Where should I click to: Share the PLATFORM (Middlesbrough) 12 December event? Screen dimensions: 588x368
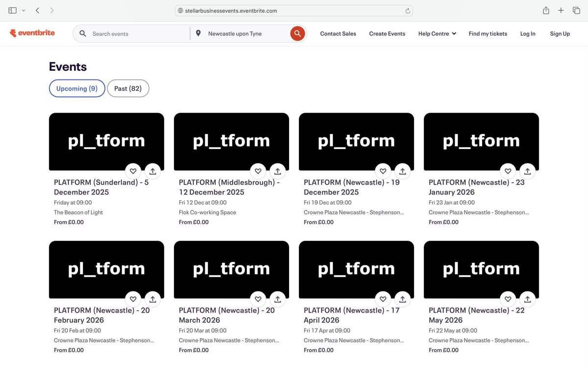[277, 171]
